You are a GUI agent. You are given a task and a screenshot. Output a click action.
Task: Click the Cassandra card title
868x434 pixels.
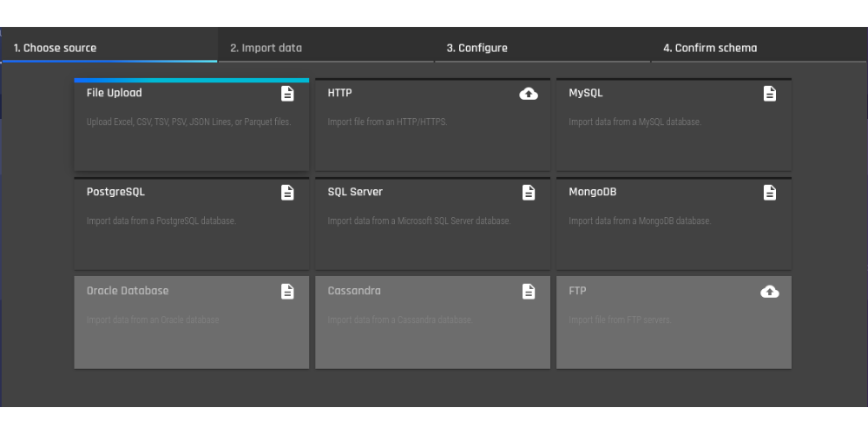click(354, 291)
